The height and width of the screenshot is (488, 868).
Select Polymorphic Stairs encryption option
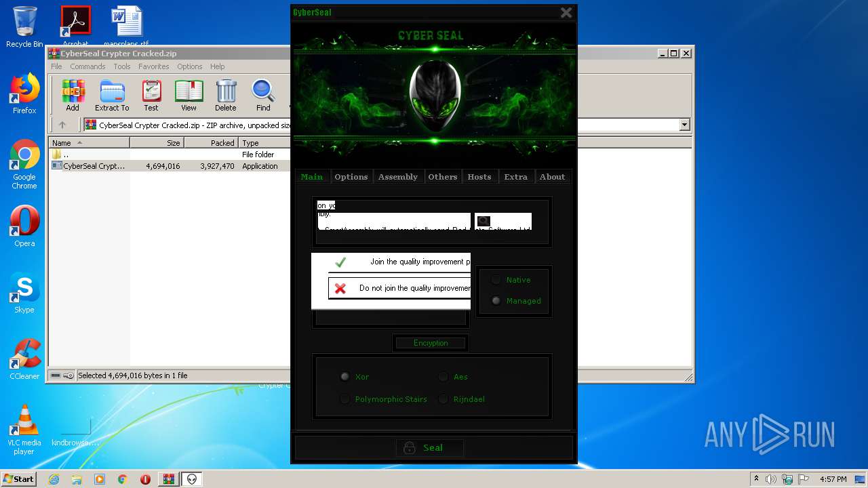[x=344, y=399]
